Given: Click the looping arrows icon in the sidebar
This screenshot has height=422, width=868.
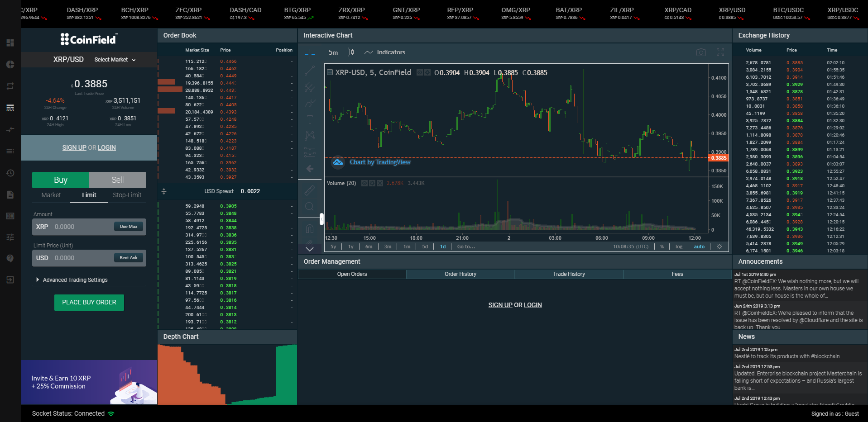Looking at the screenshot, I should pos(10,86).
